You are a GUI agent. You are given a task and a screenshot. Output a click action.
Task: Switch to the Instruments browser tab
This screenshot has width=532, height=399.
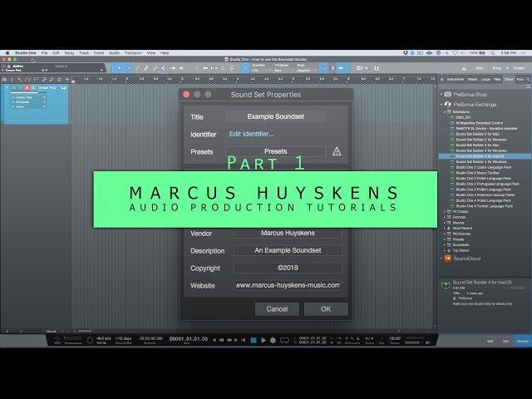(455, 80)
